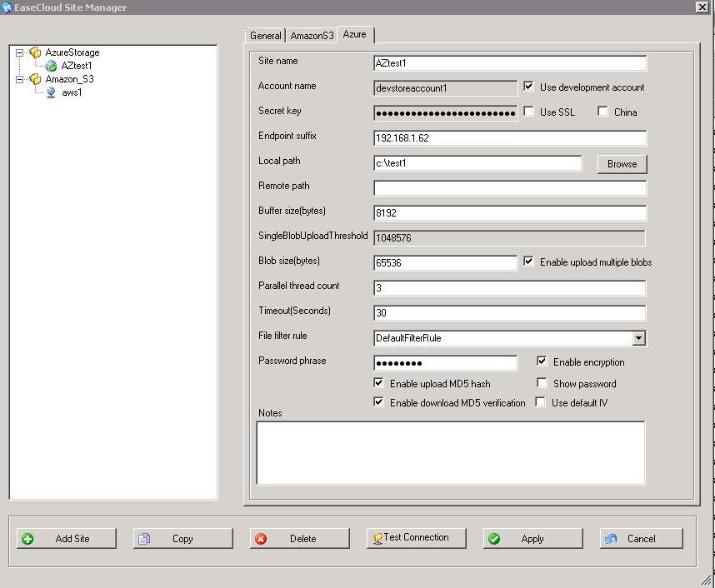This screenshot has height=588, width=715.
Task: Switch to the General tab
Action: click(265, 36)
